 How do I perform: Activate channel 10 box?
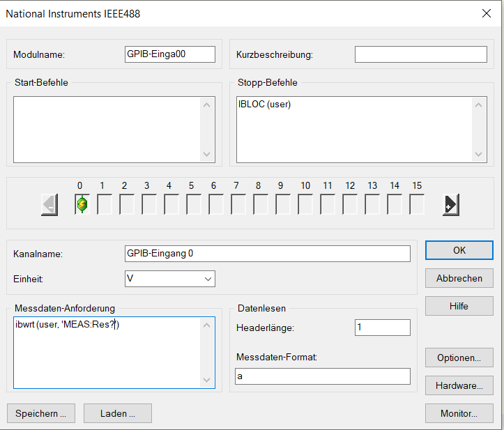coord(305,204)
